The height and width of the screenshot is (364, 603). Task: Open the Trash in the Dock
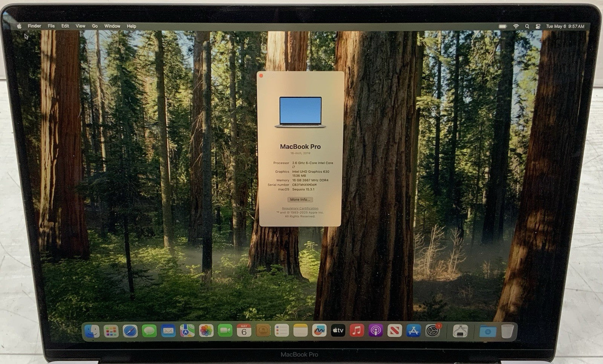(507, 331)
